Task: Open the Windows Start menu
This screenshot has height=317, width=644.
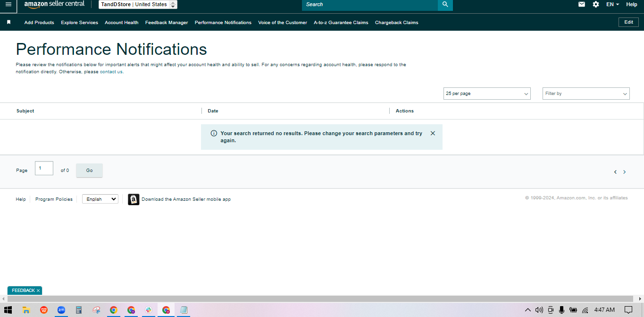Action: point(8,310)
